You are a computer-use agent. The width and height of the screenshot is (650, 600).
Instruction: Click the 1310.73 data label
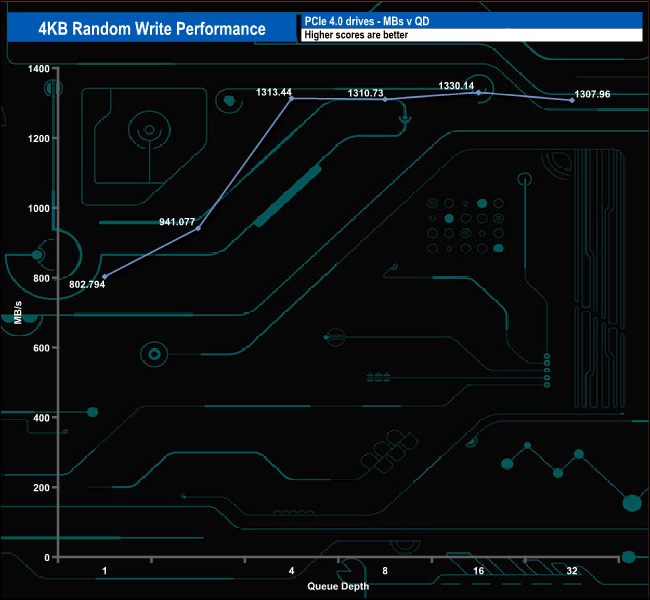[x=366, y=92]
